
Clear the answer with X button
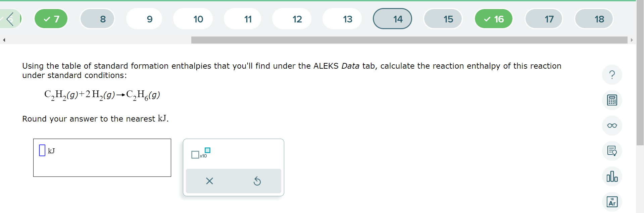[209, 181]
